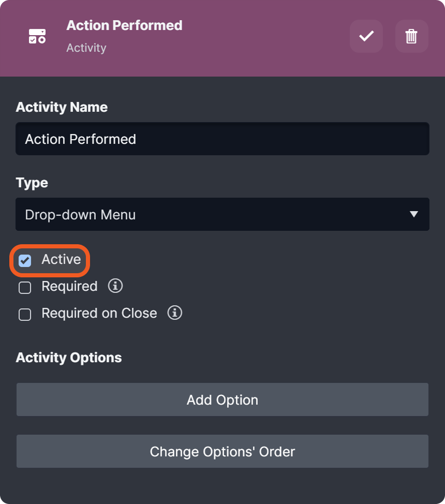Viewport: 445px width, 504px height.
Task: Click the Activity Name field label
Action: (x=62, y=107)
